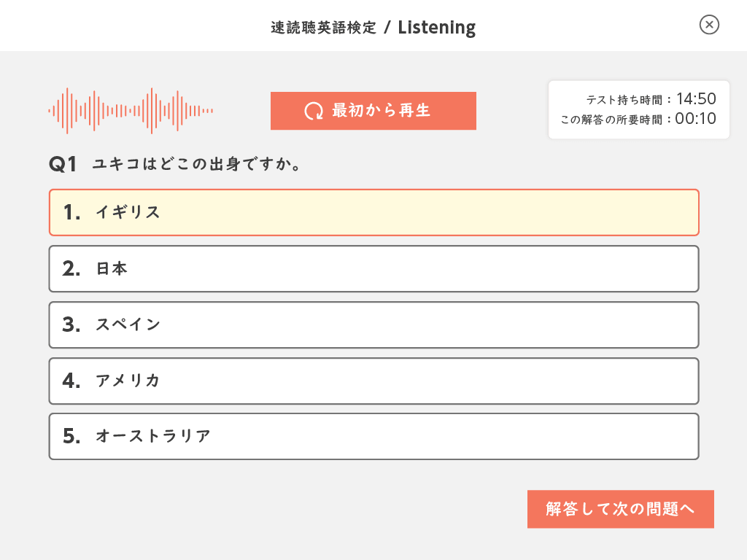Click the 速読聴英語検定 title text
Image resolution: width=747 pixels, height=560 pixels.
point(323,28)
